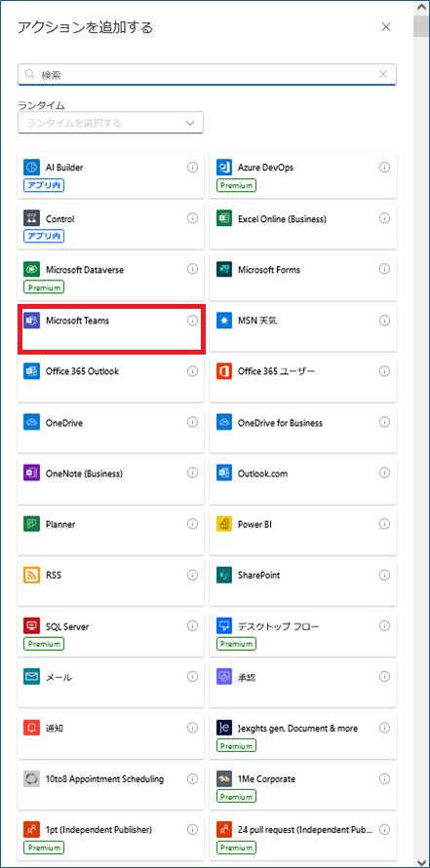Open the SharePoint connector icon
430x868 pixels.
pyautogui.click(x=224, y=575)
